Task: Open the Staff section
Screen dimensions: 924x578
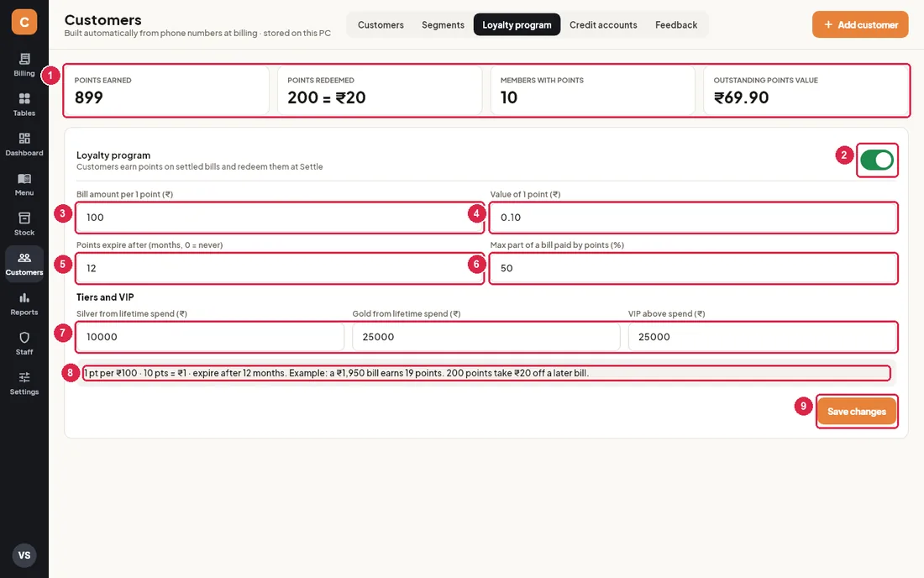Action: [24, 344]
